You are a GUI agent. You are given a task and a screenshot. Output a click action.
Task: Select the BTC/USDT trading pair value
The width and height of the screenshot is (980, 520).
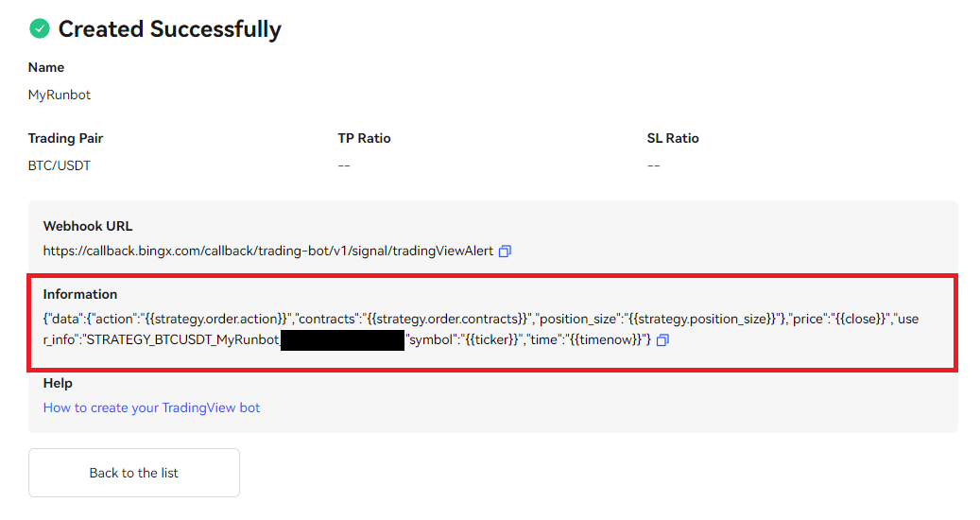[x=60, y=165]
